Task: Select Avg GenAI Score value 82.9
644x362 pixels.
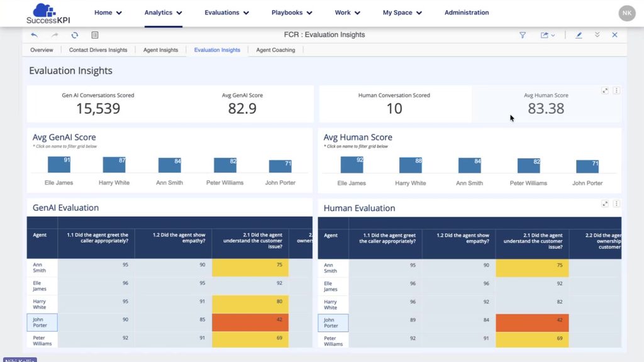Action: [x=242, y=109]
